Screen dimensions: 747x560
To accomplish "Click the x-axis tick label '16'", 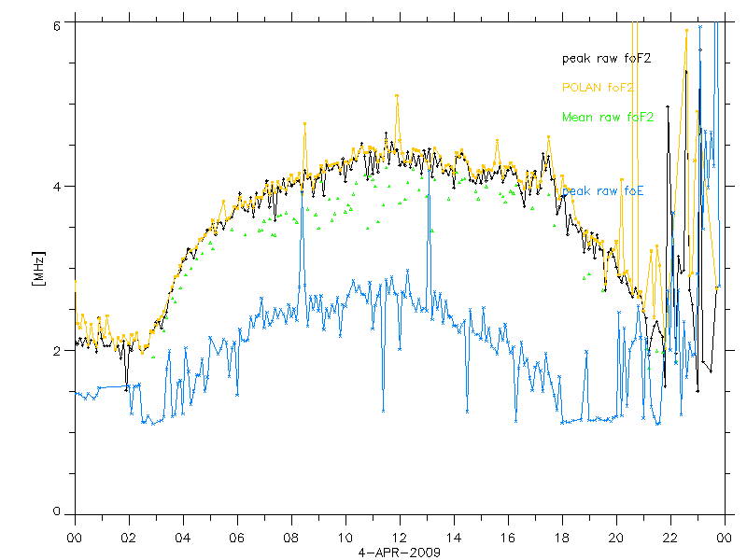I will [x=508, y=539].
